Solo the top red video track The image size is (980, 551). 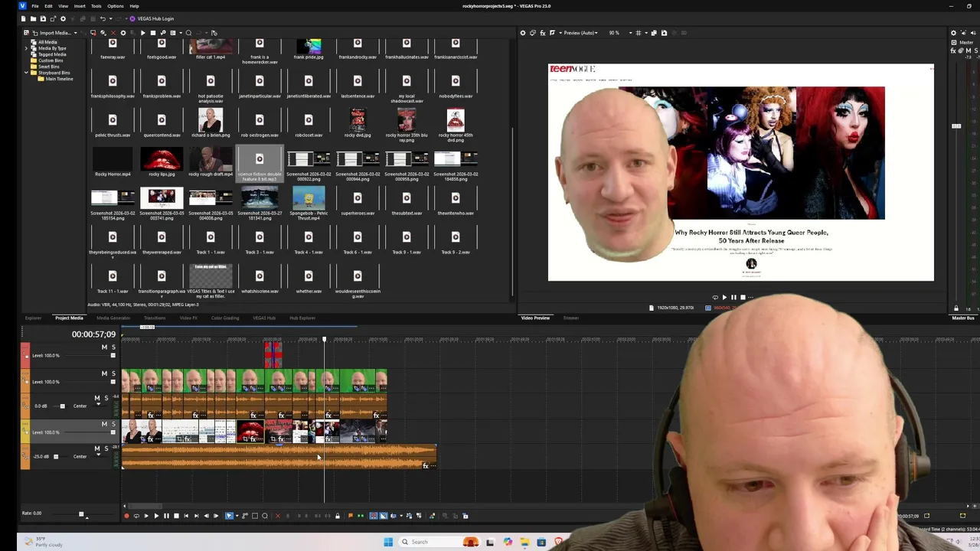pos(113,347)
